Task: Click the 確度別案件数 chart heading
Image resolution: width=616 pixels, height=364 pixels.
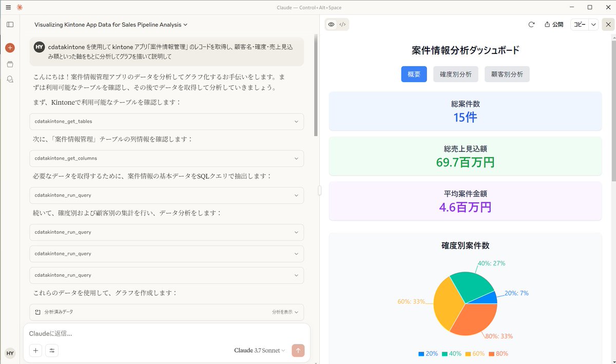Action: [465, 245]
